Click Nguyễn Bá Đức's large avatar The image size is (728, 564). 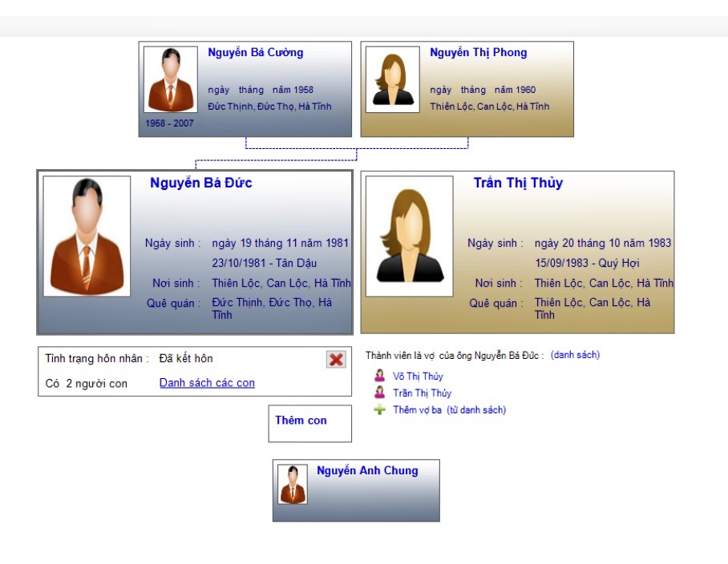click(x=87, y=236)
